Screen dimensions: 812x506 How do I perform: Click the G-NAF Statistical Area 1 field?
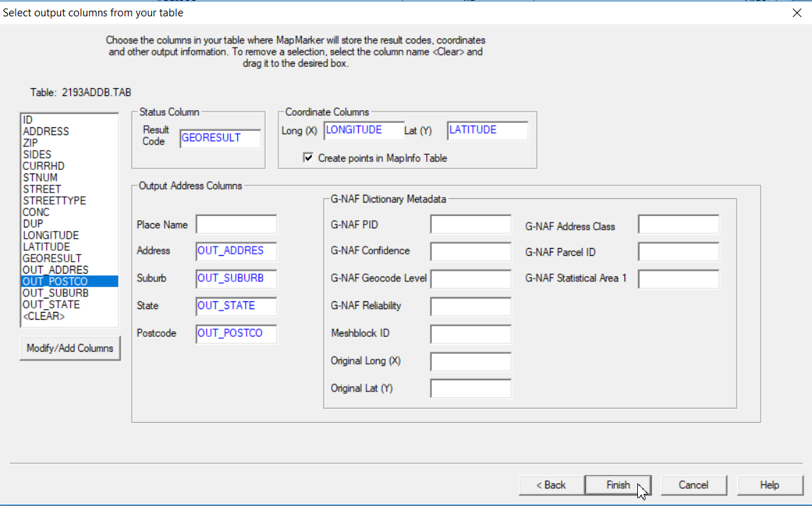coord(678,279)
